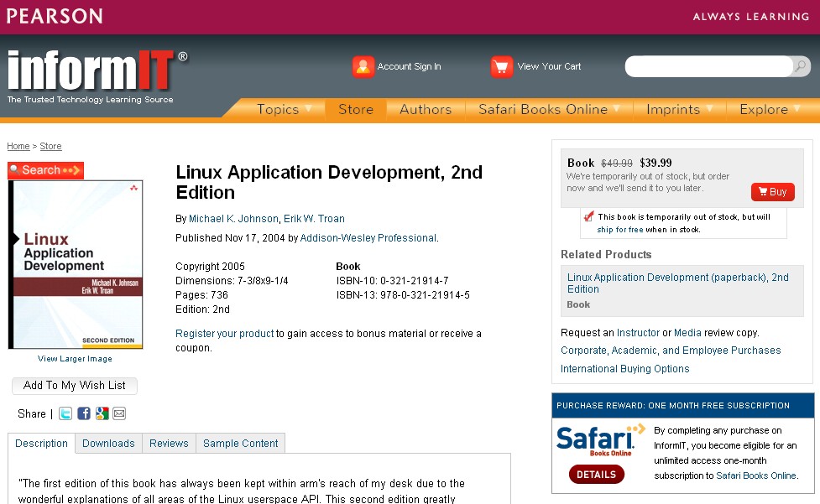This screenshot has width=820, height=504.
Task: Click the shopping cart icon
Action: tap(502, 67)
